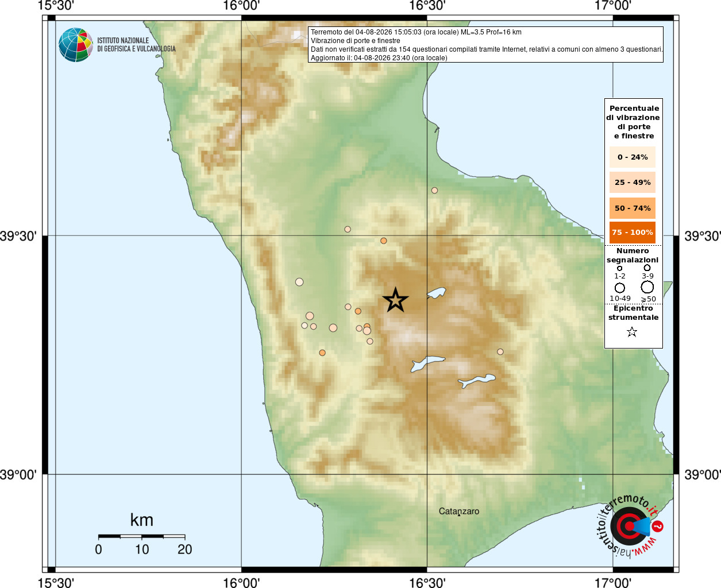Image resolution: width=721 pixels, height=588 pixels.
Task: Click the 17°00' label on the bottom axis
Action: point(613,583)
